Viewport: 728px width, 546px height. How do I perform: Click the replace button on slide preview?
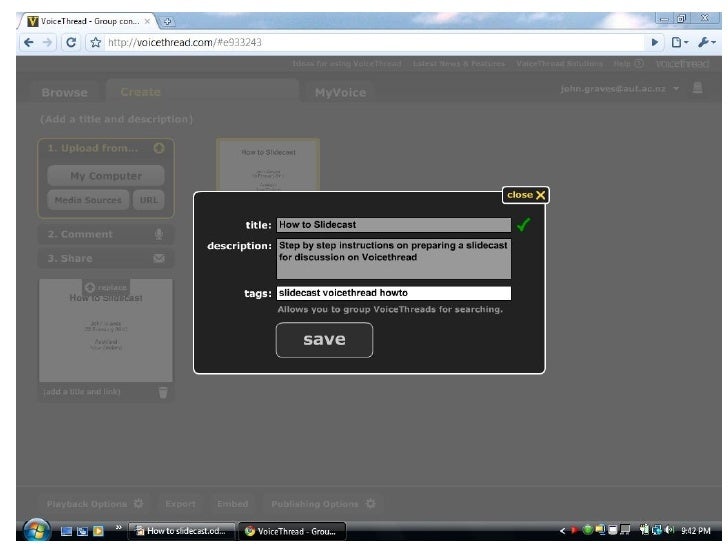click(106, 288)
